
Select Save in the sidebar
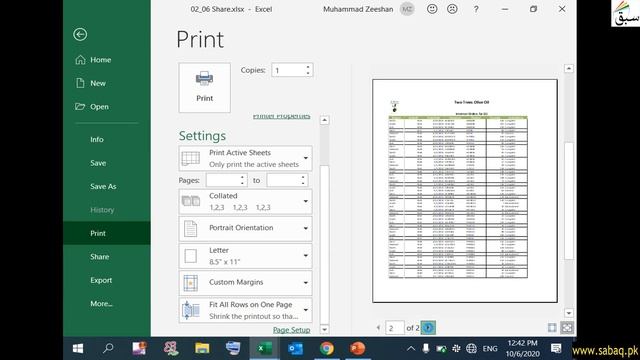98,163
